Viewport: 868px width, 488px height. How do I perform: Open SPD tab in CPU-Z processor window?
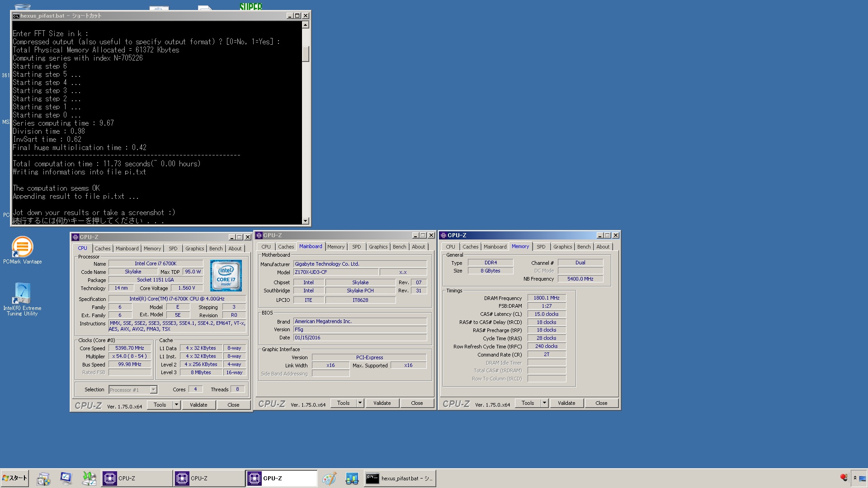(173, 249)
